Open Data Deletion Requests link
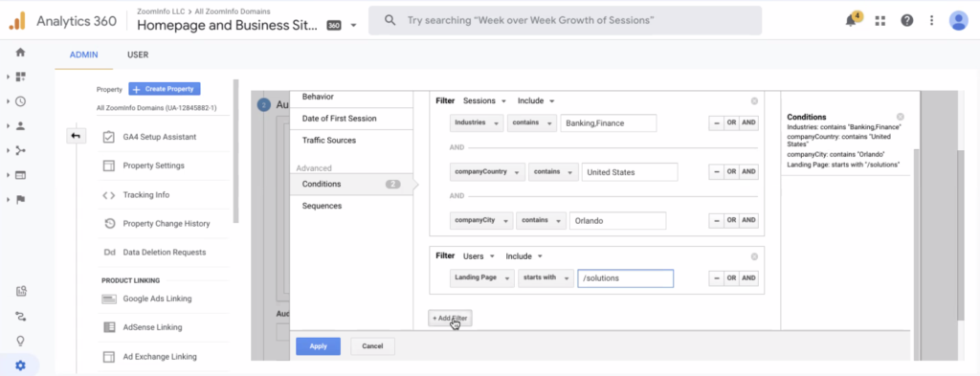The height and width of the screenshot is (376, 980). (x=165, y=253)
